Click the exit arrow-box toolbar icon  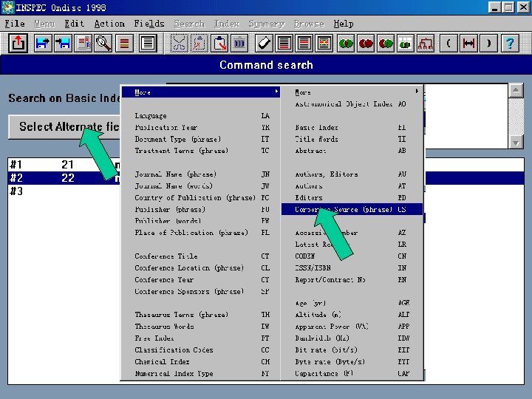(x=18, y=43)
